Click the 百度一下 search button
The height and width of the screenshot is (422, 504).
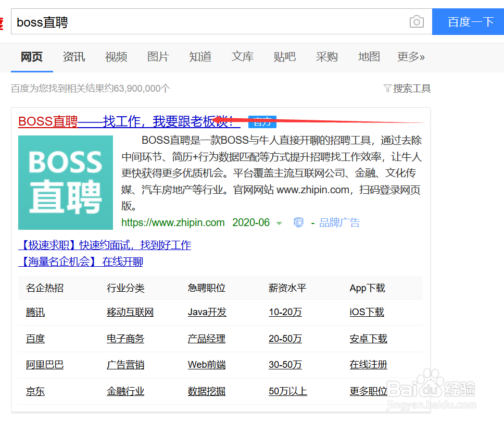pyautogui.click(x=468, y=21)
